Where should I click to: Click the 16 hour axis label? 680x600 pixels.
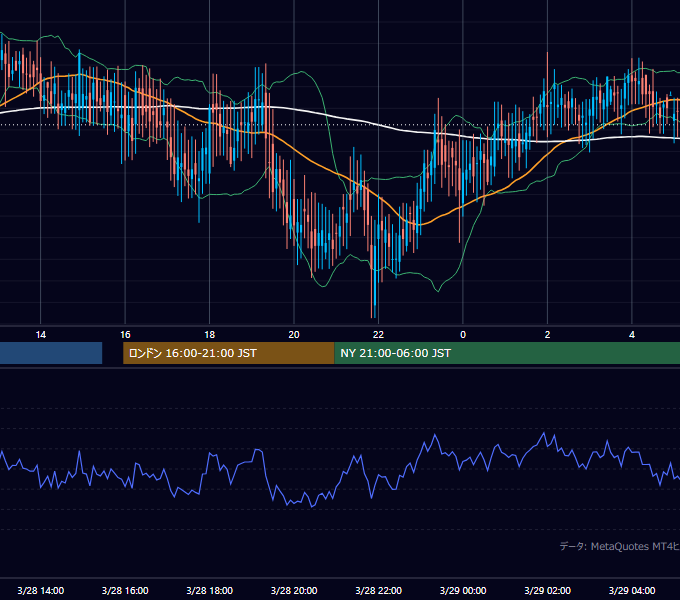(125, 335)
